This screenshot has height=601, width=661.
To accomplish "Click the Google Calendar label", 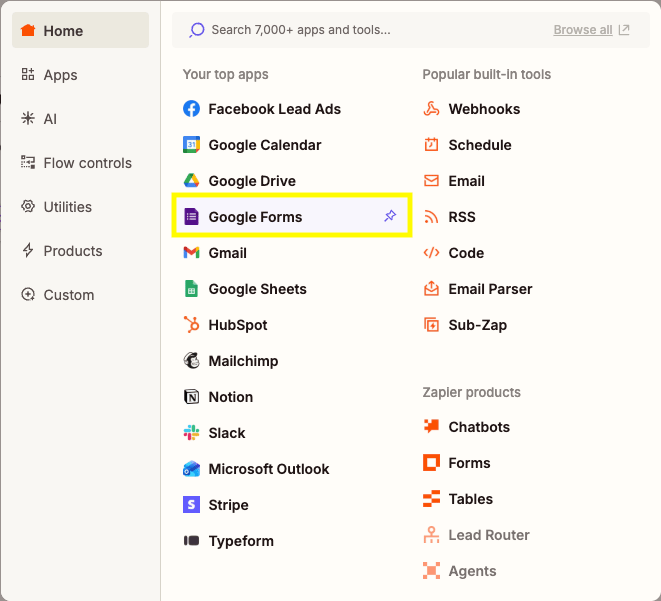I will tap(265, 145).
